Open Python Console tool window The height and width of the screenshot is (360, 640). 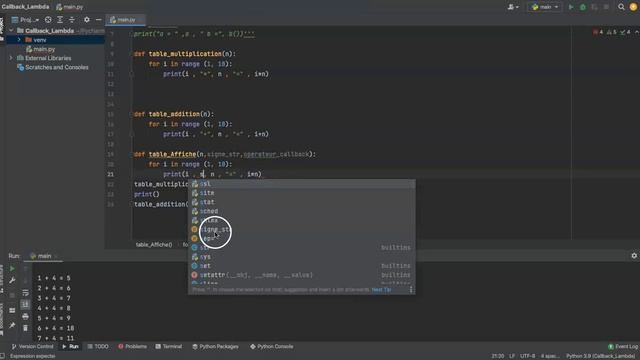pos(271,346)
